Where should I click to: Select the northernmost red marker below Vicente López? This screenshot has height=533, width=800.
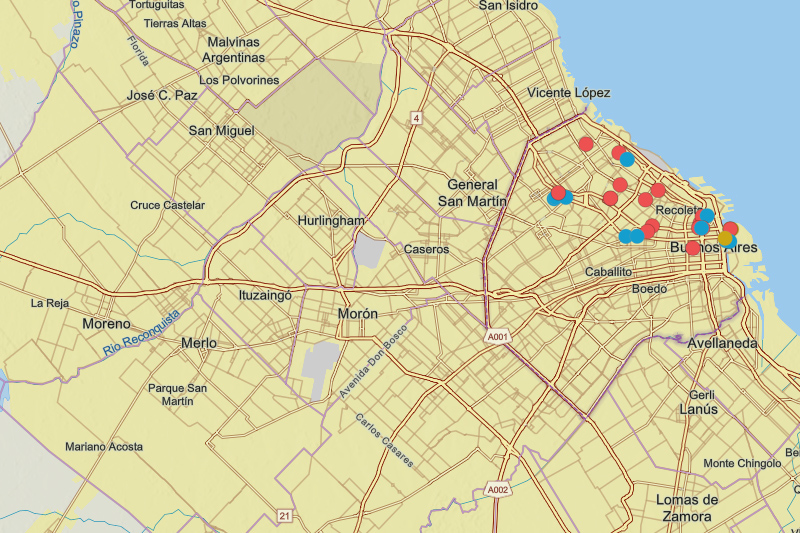point(587,144)
